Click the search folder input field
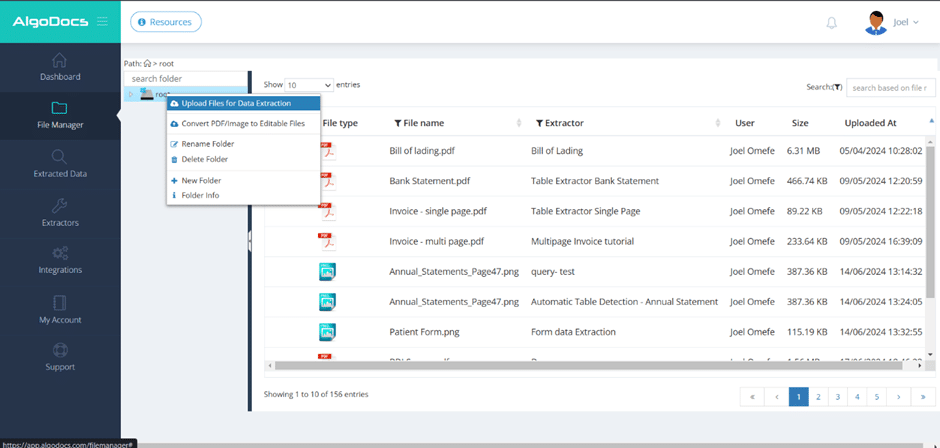Screen dimensions: 940x448 185,78
